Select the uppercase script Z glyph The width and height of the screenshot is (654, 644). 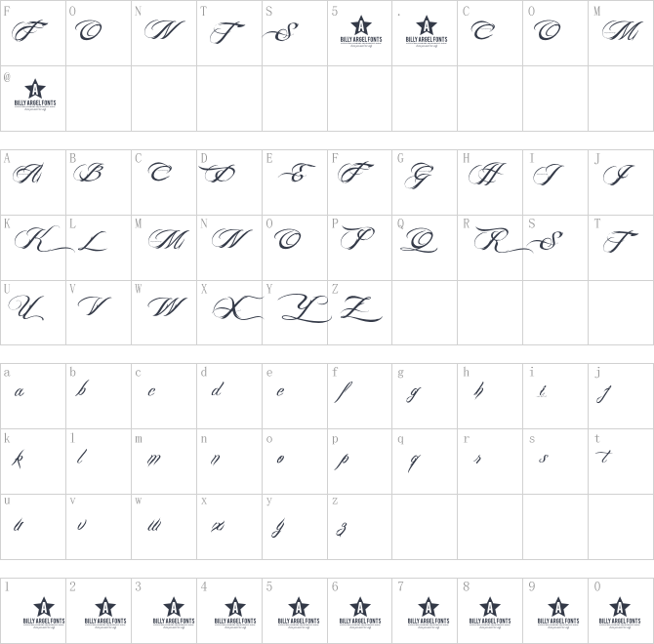tap(357, 309)
